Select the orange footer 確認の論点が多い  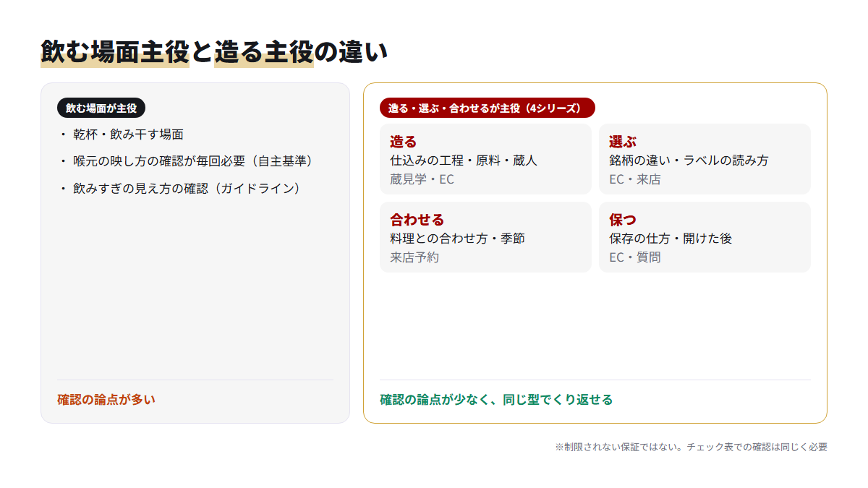click(106, 400)
